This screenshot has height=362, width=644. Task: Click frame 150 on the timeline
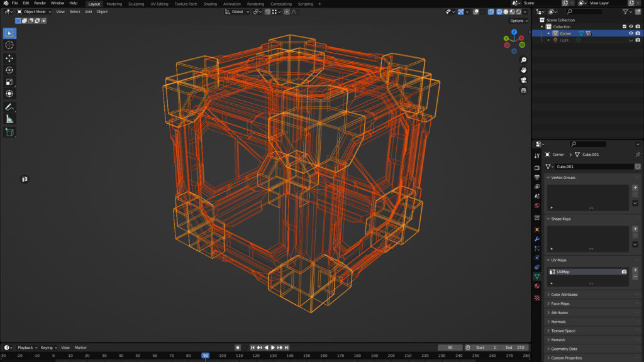tap(307, 356)
